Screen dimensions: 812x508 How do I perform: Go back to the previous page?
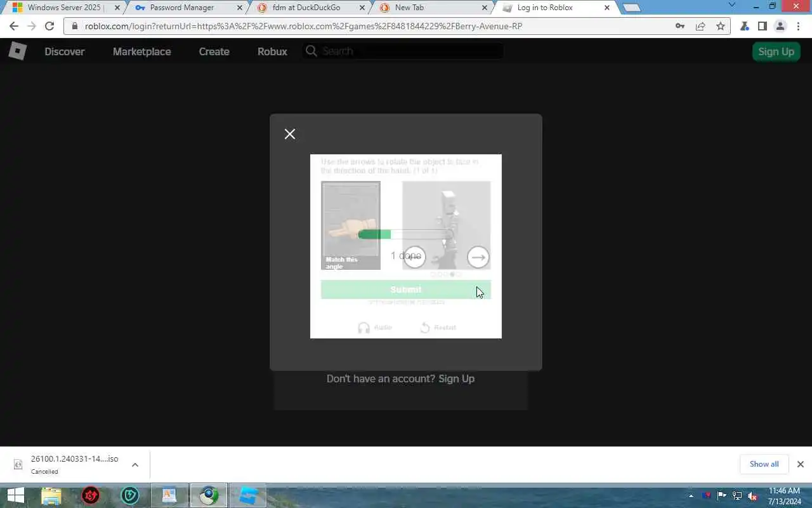tap(14, 26)
